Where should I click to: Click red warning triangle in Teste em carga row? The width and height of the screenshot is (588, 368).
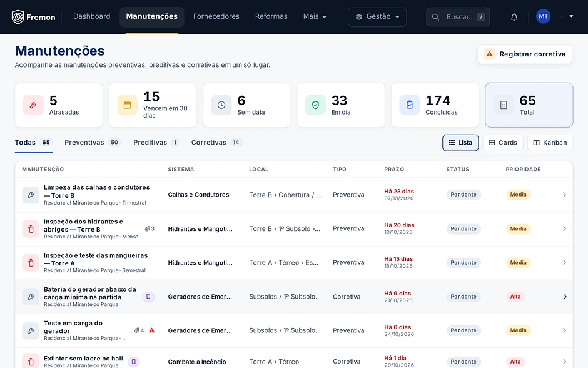coord(151,330)
